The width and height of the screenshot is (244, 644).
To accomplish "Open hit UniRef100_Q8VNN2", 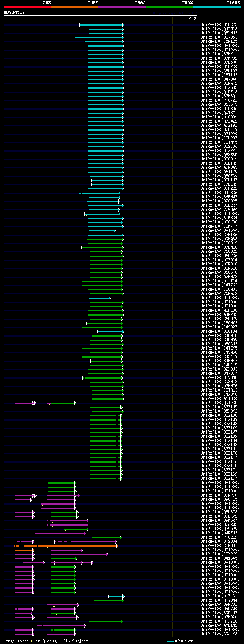I will (219, 33).
